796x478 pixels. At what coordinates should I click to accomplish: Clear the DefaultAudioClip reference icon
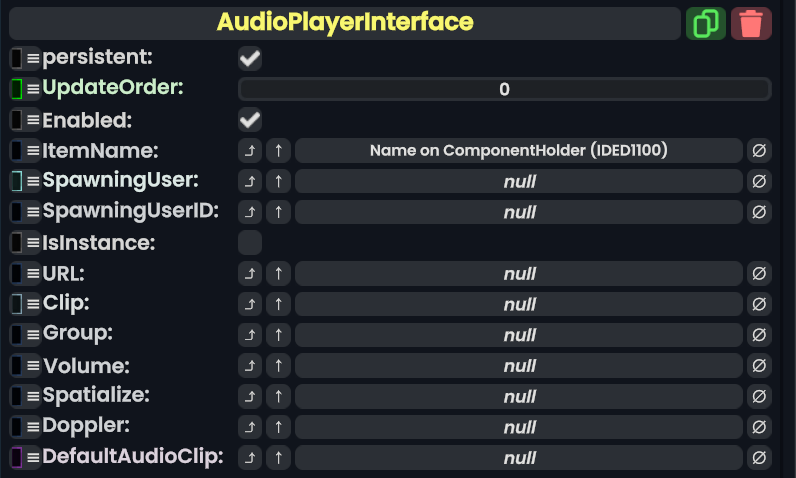coord(759,458)
